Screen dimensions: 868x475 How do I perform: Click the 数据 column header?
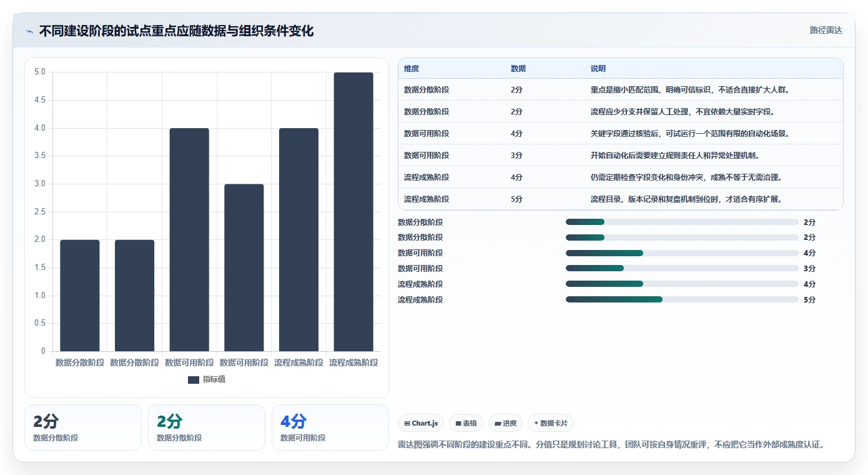[x=518, y=69]
